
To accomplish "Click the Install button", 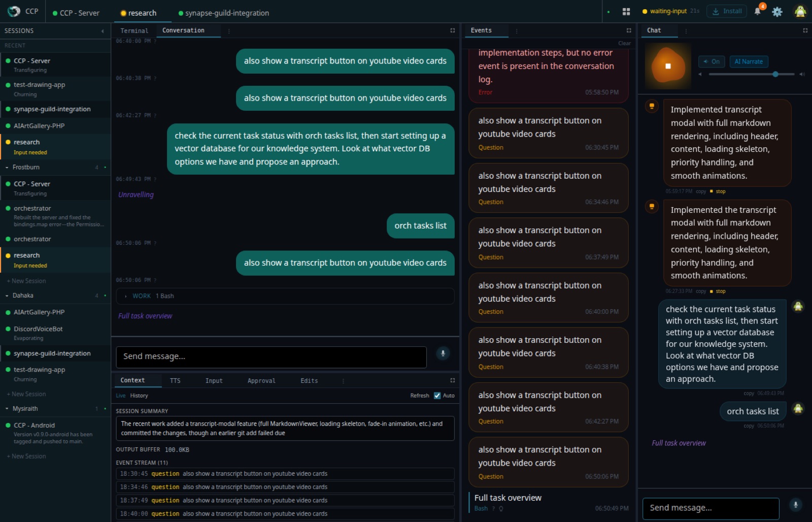I will (727, 11).
